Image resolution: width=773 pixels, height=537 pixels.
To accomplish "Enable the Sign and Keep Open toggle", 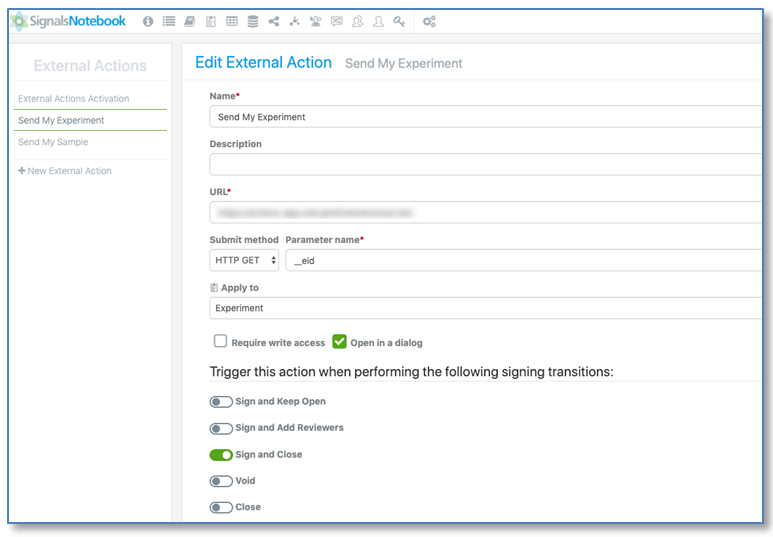I will pyautogui.click(x=221, y=402).
